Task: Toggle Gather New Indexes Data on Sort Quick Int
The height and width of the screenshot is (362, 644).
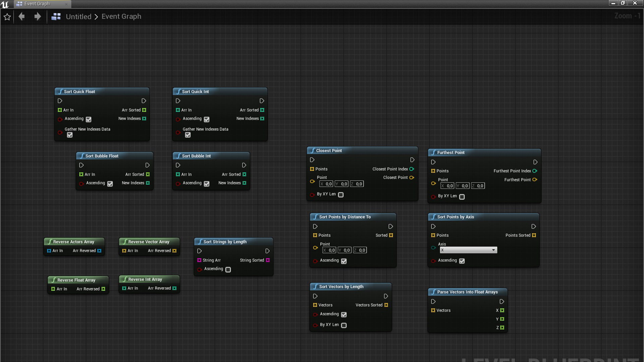Action: (x=187, y=135)
